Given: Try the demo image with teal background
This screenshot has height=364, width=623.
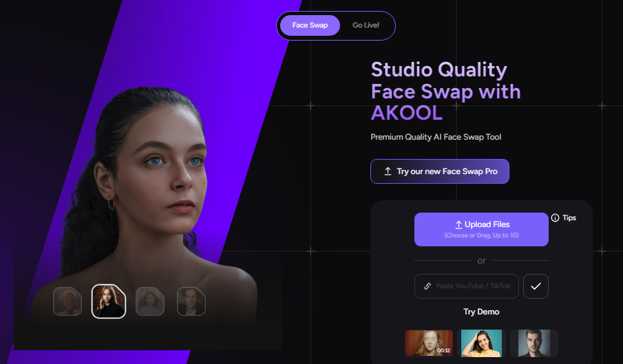Looking at the screenshot, I should click(481, 343).
